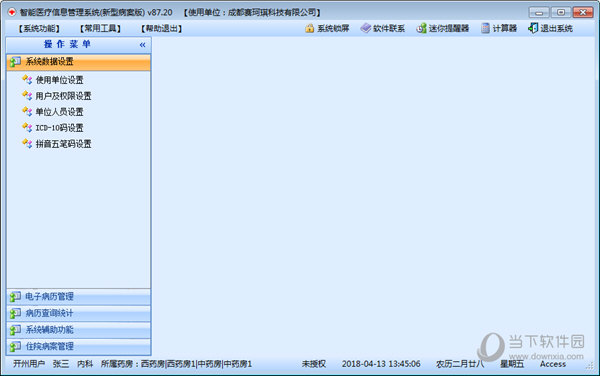The width and height of the screenshot is (600, 376).
Task: Click 开州用户 in the status bar
Action: point(29,364)
